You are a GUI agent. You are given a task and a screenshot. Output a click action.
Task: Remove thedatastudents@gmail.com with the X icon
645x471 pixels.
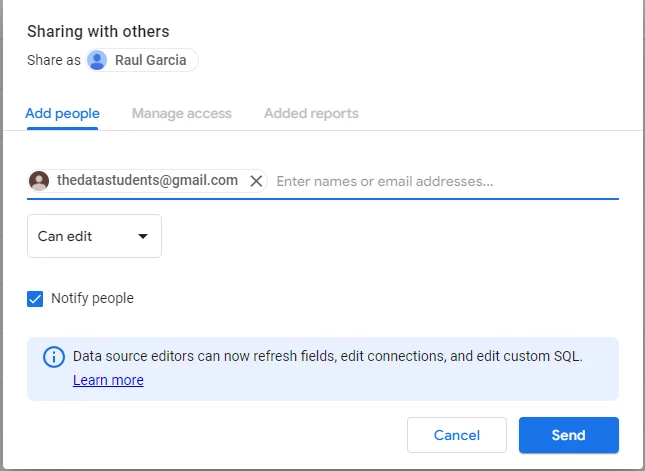coord(256,181)
